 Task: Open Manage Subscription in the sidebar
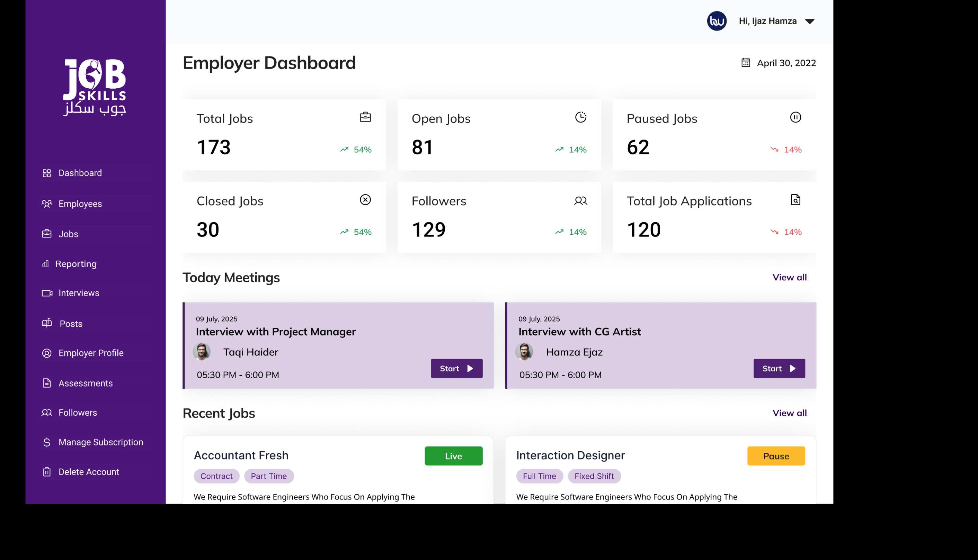[100, 442]
